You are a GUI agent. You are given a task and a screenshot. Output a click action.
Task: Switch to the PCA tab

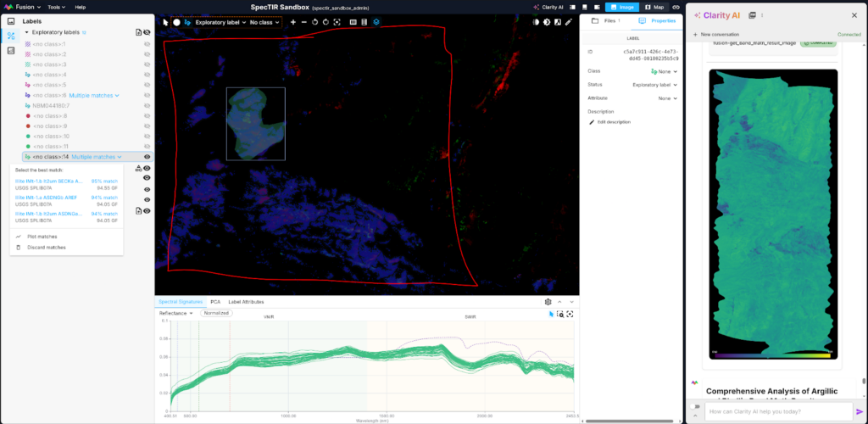point(215,302)
